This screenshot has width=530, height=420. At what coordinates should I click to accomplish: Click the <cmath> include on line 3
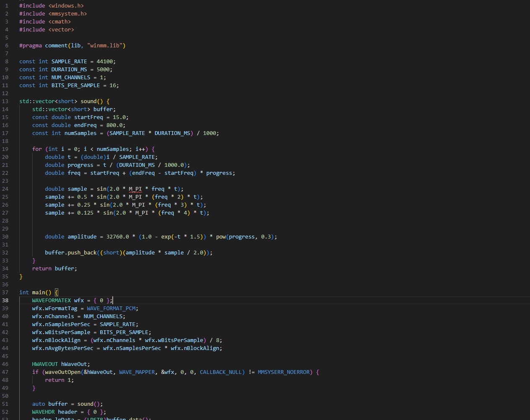coord(59,22)
